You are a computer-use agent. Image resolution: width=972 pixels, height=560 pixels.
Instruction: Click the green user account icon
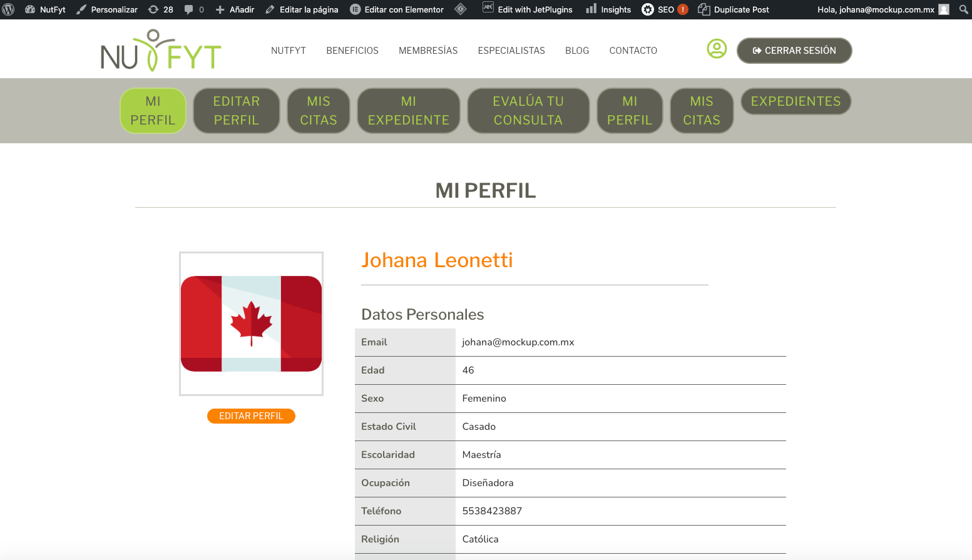pos(717,49)
